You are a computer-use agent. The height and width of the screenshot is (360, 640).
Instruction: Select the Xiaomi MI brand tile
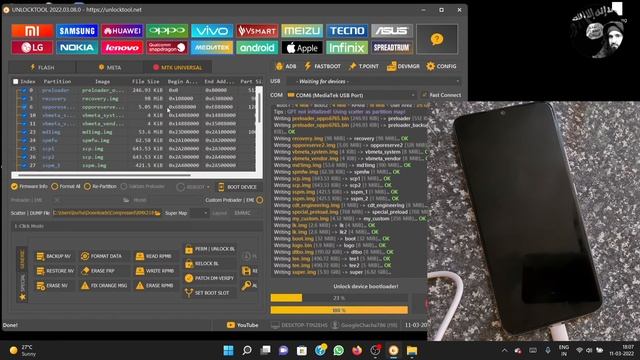(32, 31)
